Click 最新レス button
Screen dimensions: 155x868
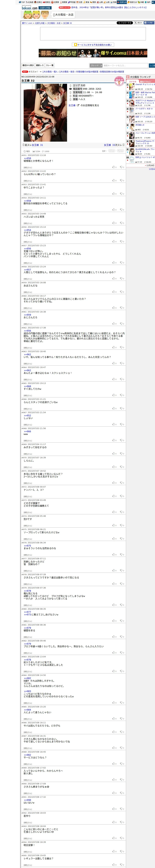[40, 65]
